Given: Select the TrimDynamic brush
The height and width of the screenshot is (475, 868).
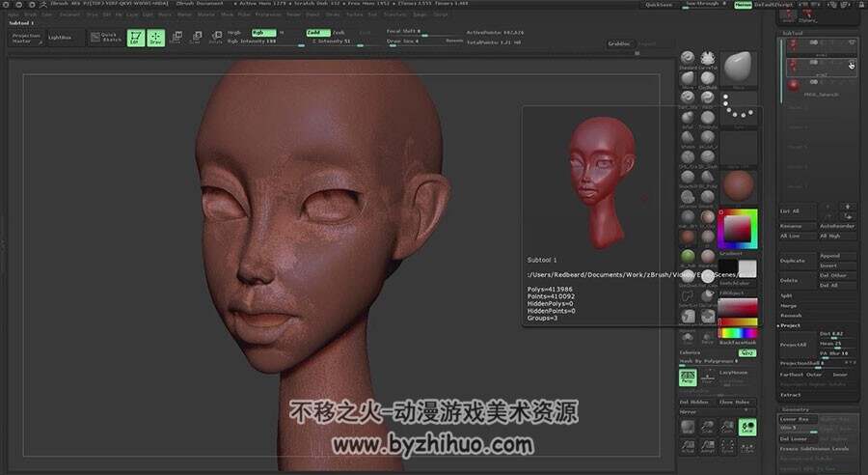Looking at the screenshot, I should coord(708,117).
